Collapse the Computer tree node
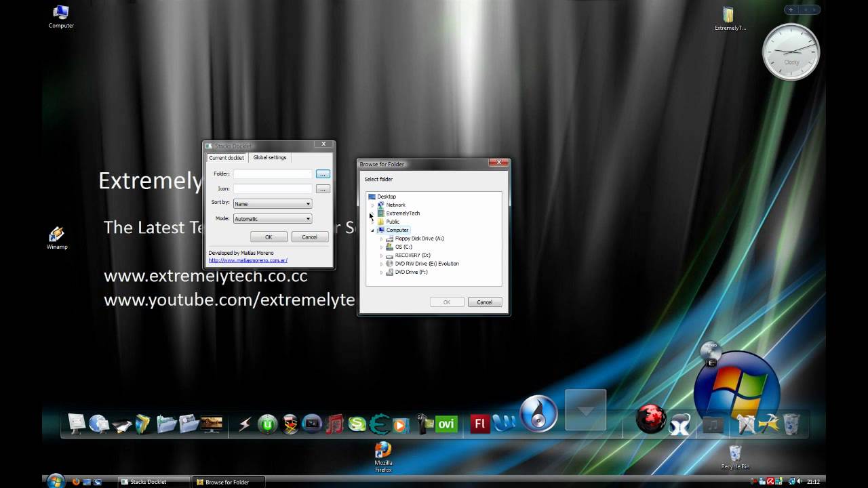 tap(371, 230)
